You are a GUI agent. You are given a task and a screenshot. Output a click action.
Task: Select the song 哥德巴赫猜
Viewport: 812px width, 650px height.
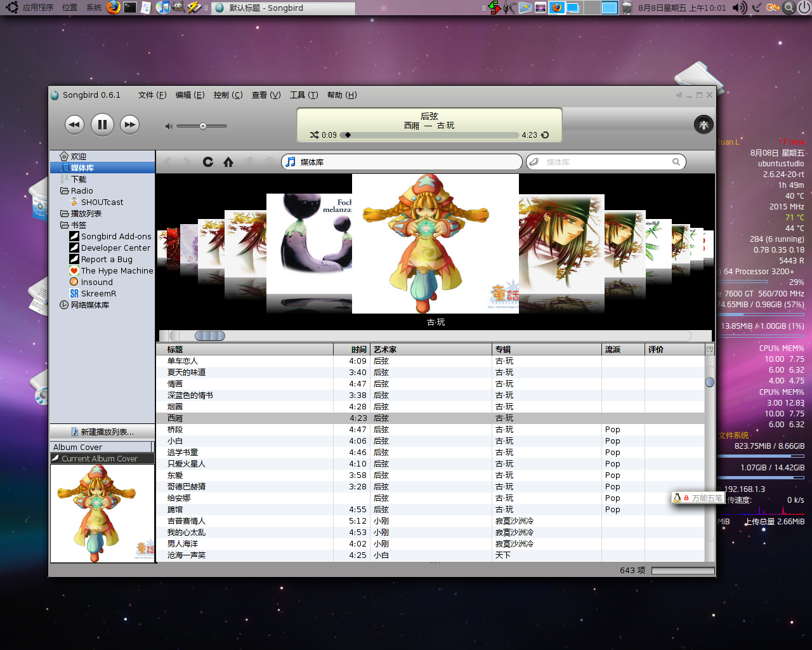coord(431,487)
